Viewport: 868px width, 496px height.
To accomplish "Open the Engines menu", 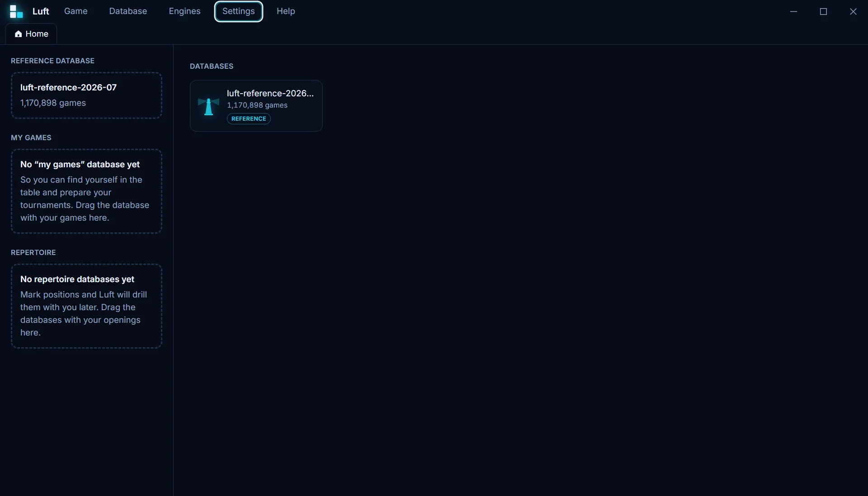I will pyautogui.click(x=184, y=11).
